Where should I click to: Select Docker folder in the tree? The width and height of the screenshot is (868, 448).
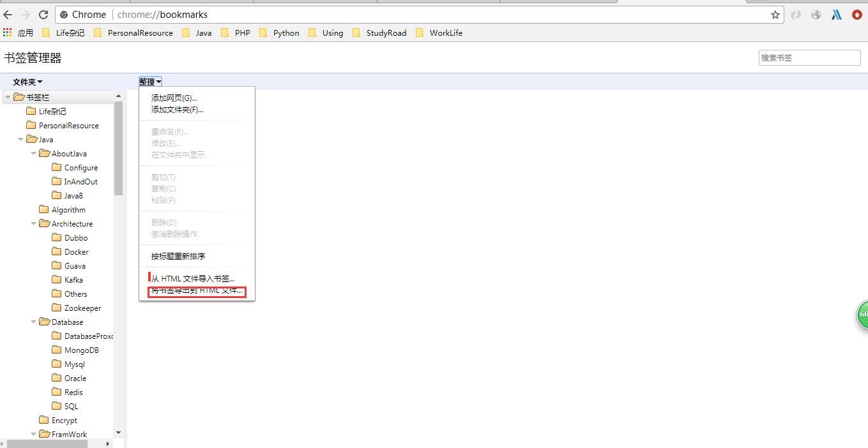[x=70, y=251]
